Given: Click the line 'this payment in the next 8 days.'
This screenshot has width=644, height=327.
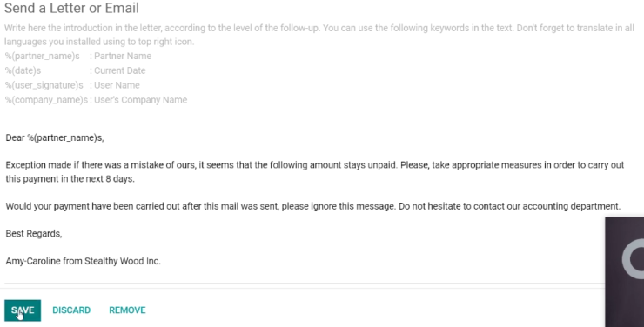Looking at the screenshot, I should (x=70, y=179).
